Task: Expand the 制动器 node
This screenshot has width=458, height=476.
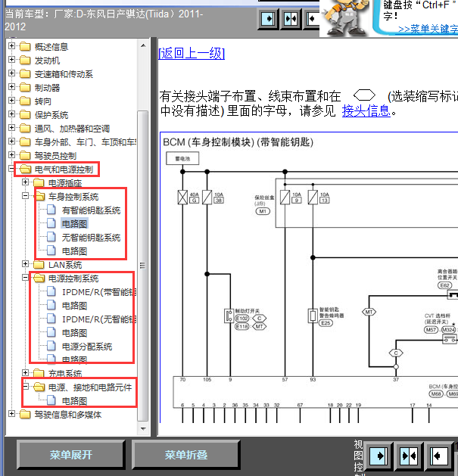Action: [x=11, y=87]
